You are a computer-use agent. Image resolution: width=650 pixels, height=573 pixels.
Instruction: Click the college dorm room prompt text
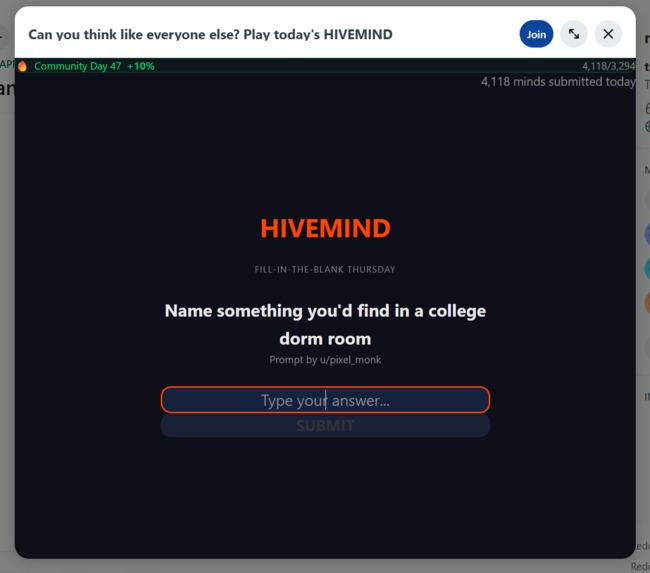(325, 325)
